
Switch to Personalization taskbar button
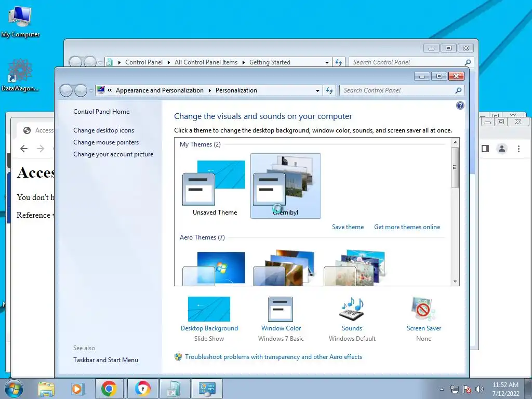coord(207,389)
